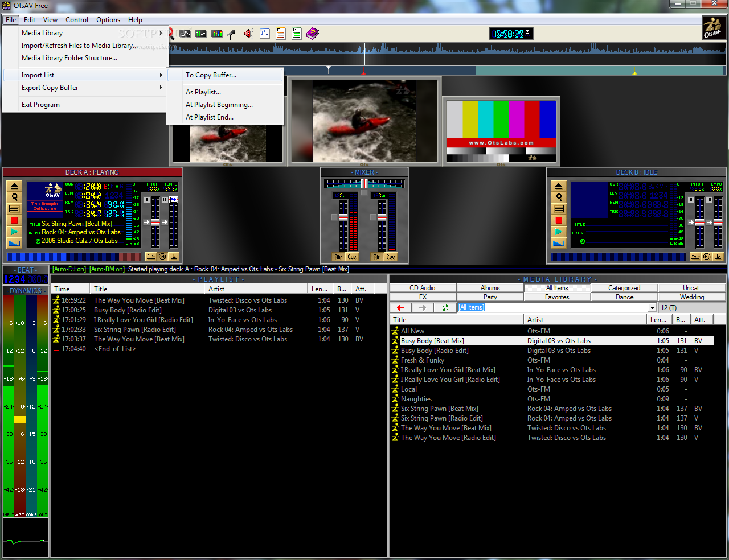Select the Categorized library tab

(624, 288)
